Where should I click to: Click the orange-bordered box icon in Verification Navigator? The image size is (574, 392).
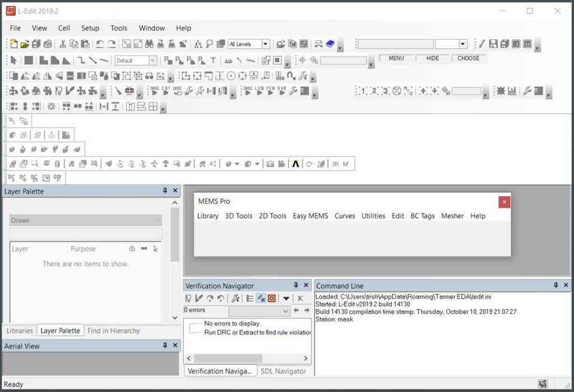(x=272, y=298)
